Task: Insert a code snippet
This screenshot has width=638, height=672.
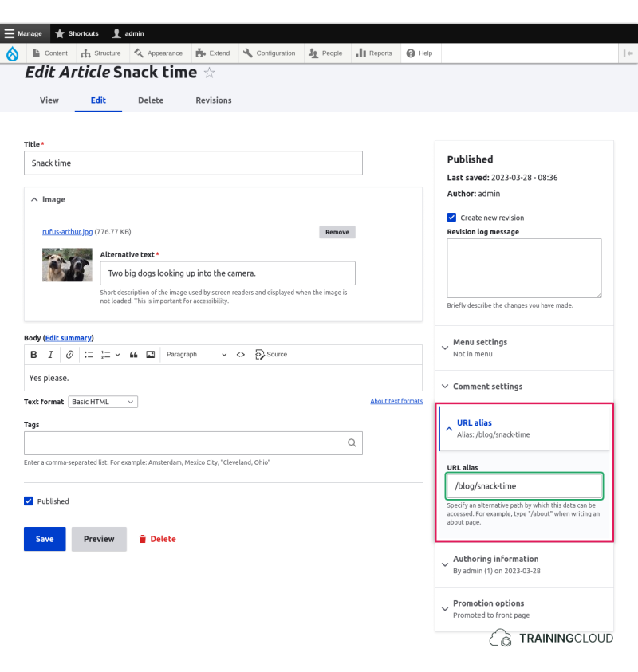Action: click(241, 355)
